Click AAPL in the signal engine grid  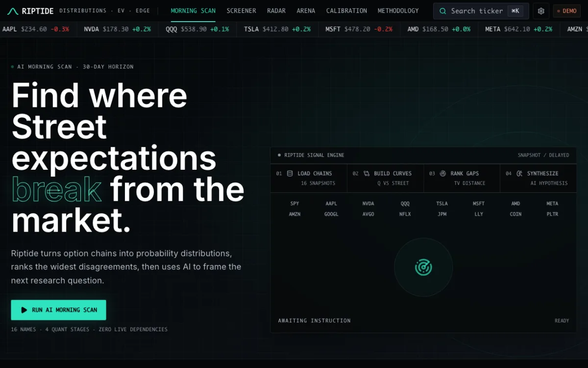[331, 204]
